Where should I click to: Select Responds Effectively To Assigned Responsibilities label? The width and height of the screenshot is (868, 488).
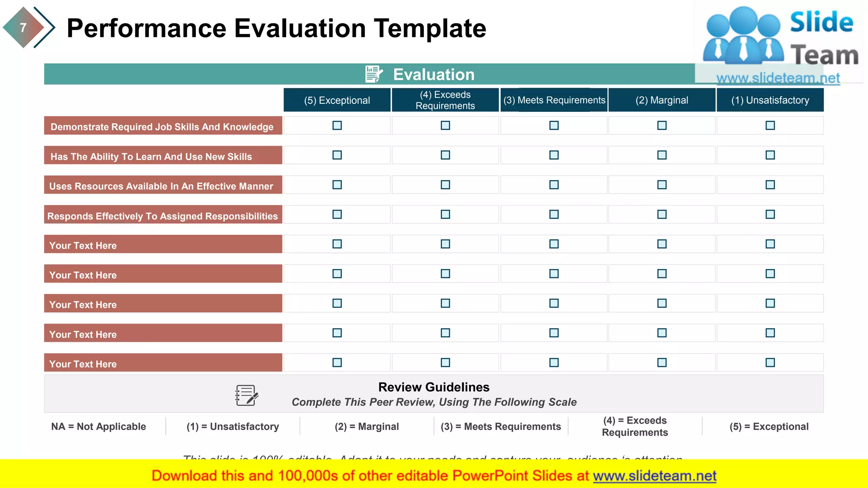(x=163, y=215)
